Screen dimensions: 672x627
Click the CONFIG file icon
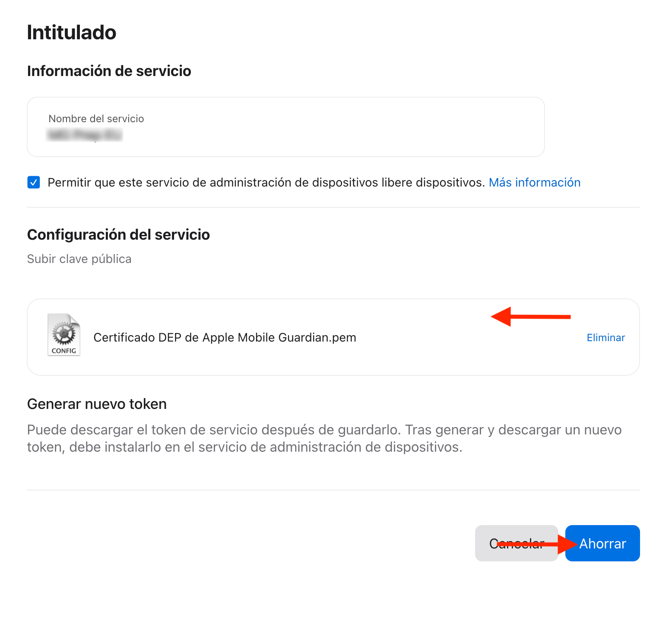click(64, 335)
